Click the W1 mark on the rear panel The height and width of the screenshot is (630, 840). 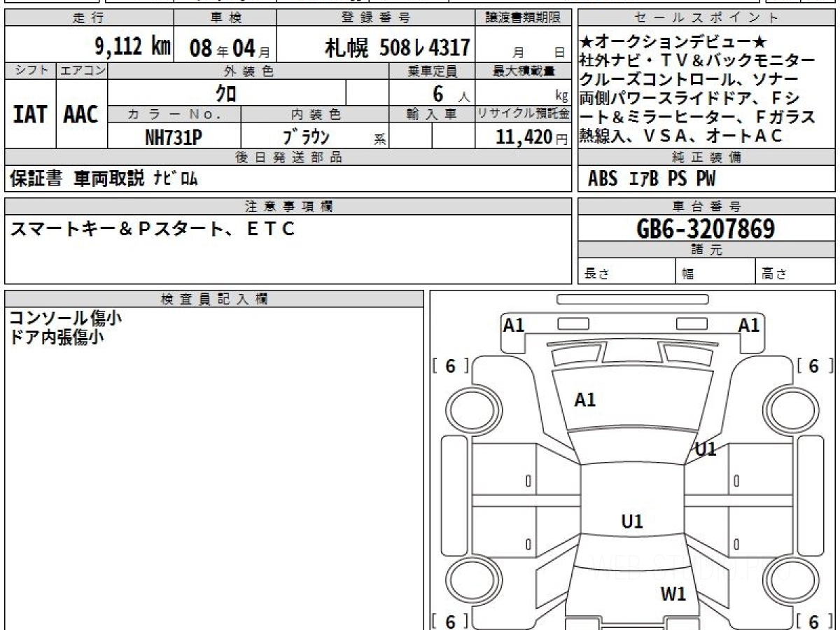point(673,594)
